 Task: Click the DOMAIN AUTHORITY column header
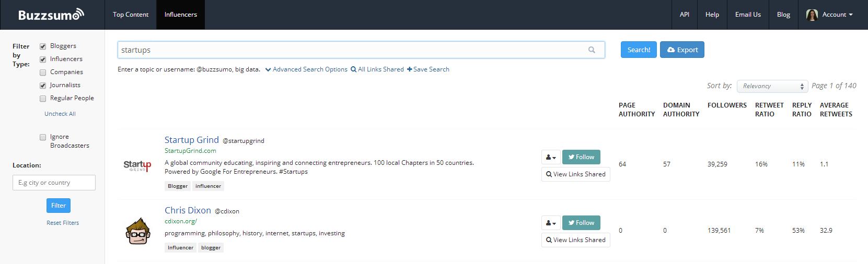coord(681,110)
